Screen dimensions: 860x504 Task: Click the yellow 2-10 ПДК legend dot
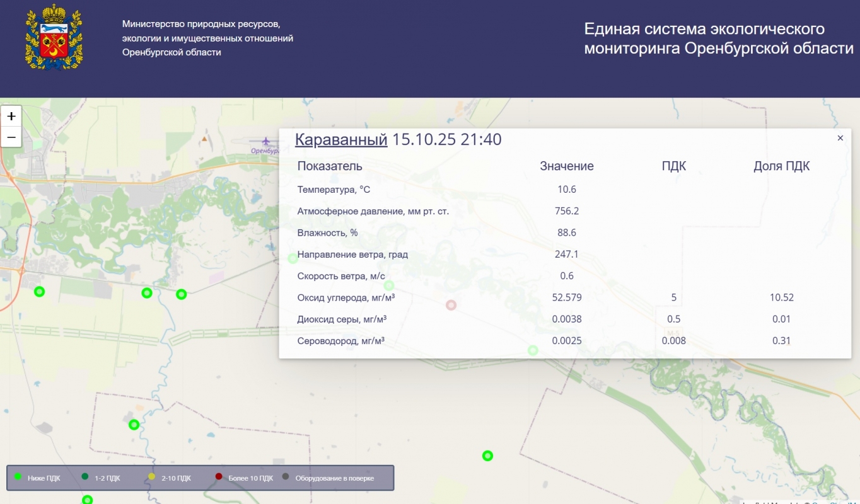(151, 477)
